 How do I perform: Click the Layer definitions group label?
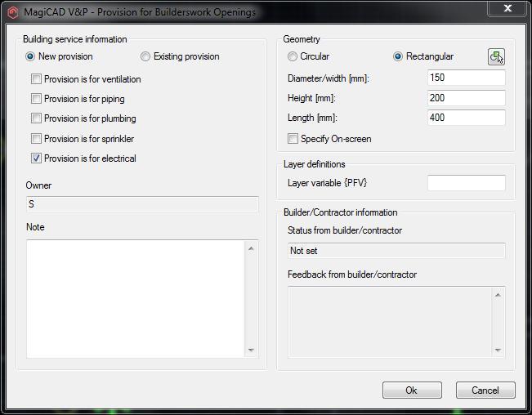[315, 164]
